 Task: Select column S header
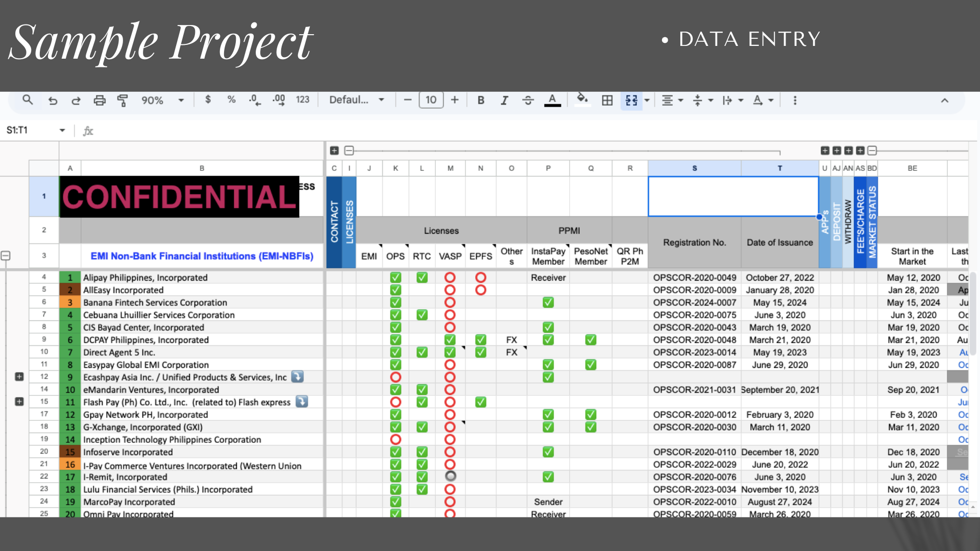[x=694, y=168]
